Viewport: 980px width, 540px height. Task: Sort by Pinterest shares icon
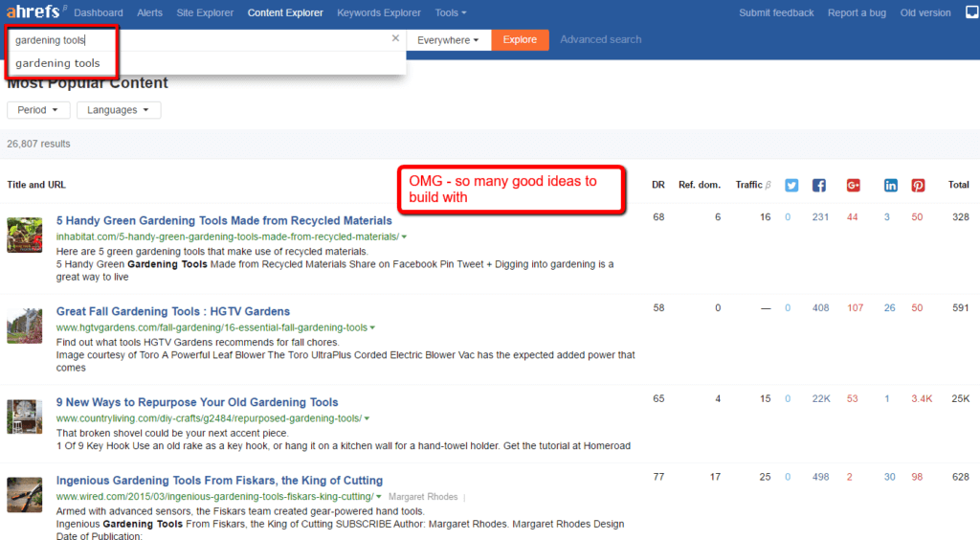(x=918, y=186)
